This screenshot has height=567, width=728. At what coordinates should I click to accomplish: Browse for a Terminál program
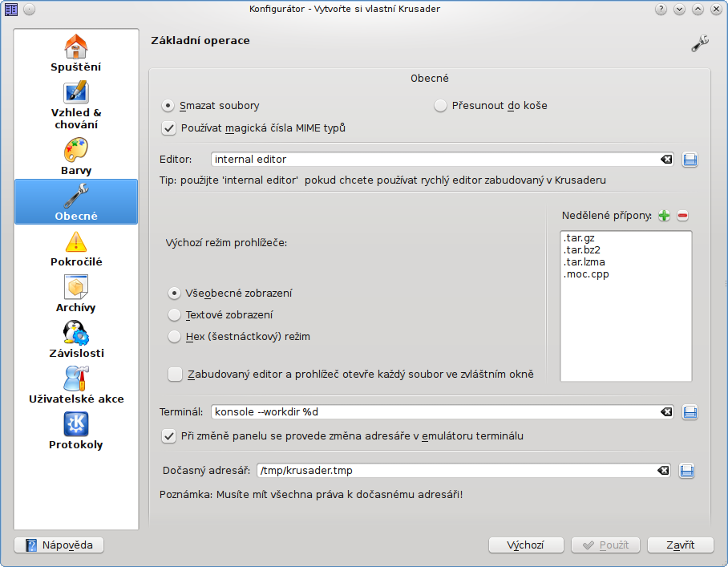(690, 412)
